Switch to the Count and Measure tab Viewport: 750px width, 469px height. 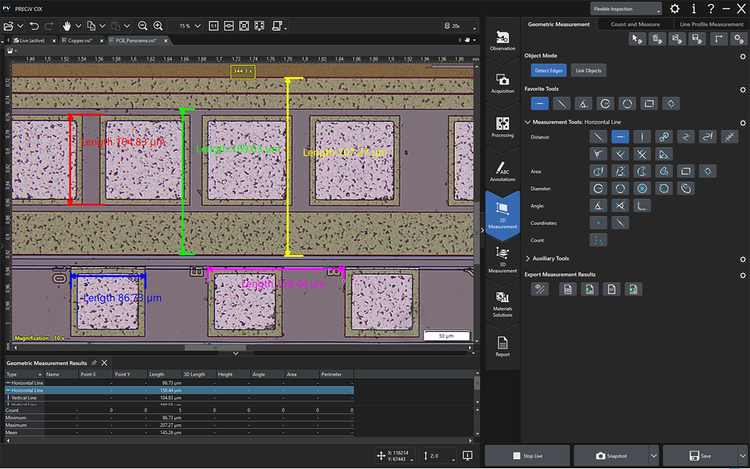[x=636, y=24]
